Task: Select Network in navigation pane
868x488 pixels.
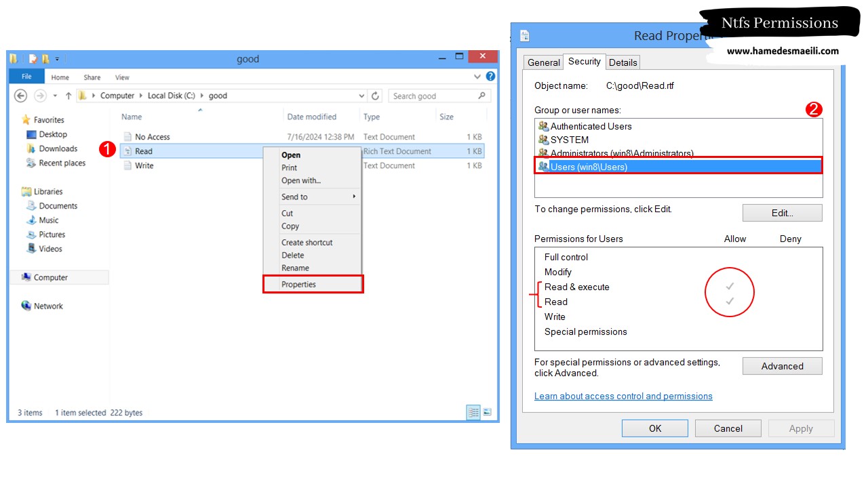Action: 42,306
